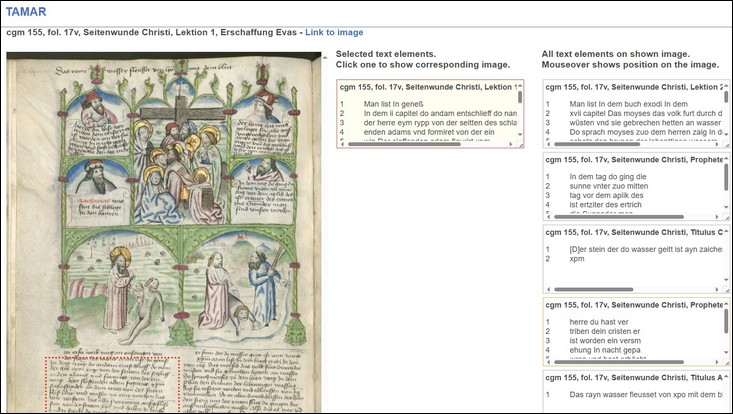Click the TAMAR site title
This screenshot has width=733, height=414.
tap(25, 12)
